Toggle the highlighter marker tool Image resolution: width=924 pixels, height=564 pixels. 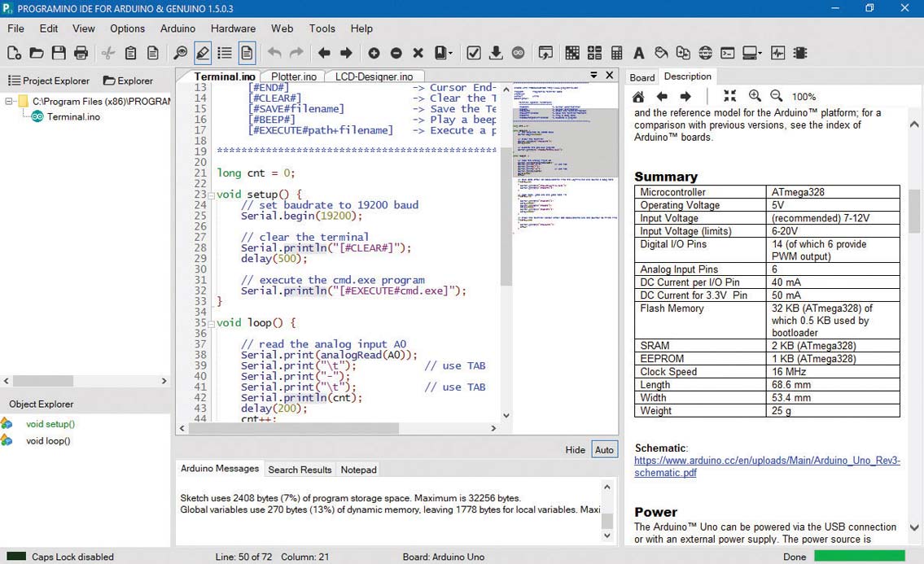[x=203, y=53]
